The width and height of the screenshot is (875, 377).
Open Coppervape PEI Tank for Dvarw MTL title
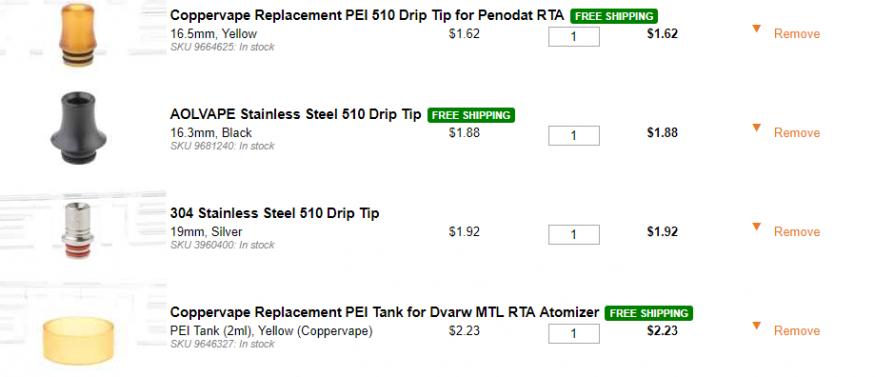click(384, 312)
